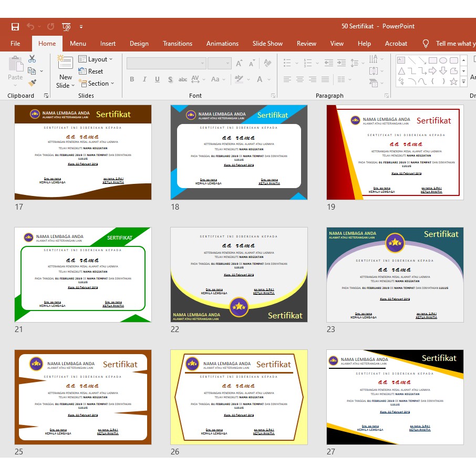
Task: Open the Layout dropdown
Action: point(96,59)
